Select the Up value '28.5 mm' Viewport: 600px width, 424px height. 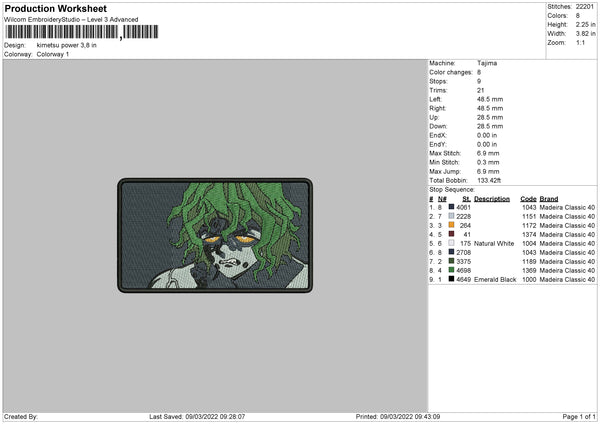490,117
